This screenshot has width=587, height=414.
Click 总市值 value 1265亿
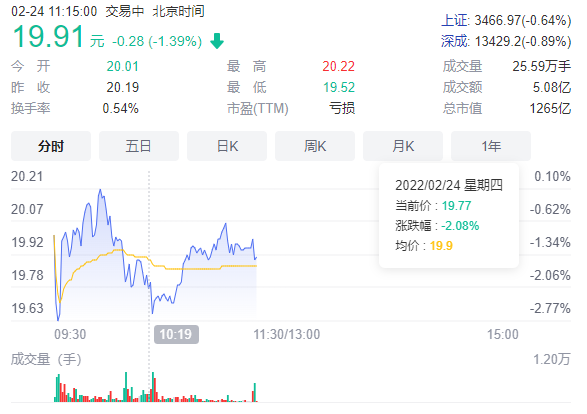point(550,108)
